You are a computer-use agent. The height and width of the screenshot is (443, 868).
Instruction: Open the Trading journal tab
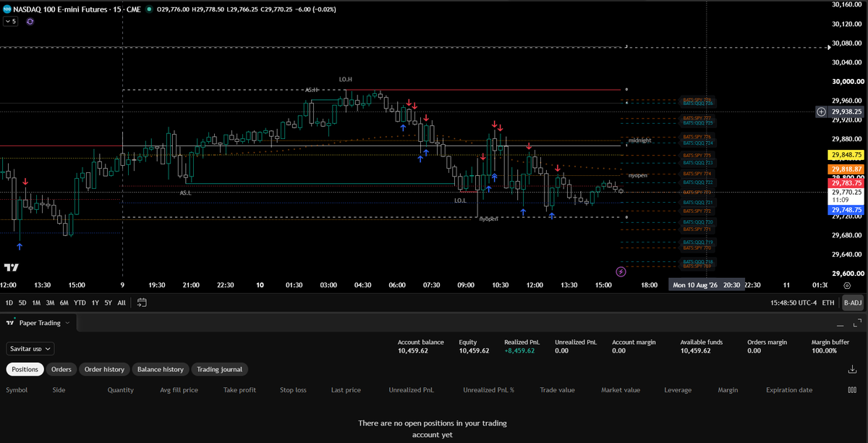click(220, 369)
